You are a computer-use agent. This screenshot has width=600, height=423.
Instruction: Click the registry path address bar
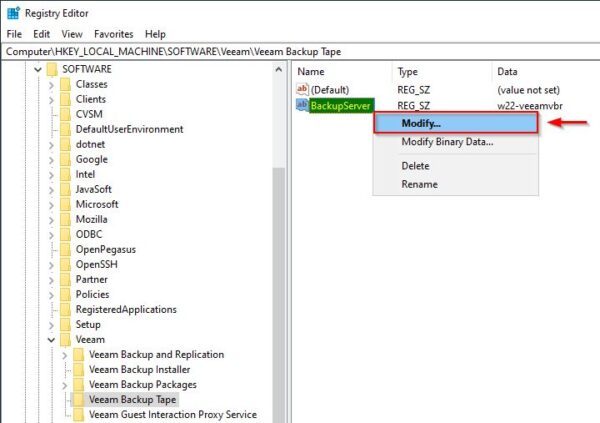[x=300, y=52]
